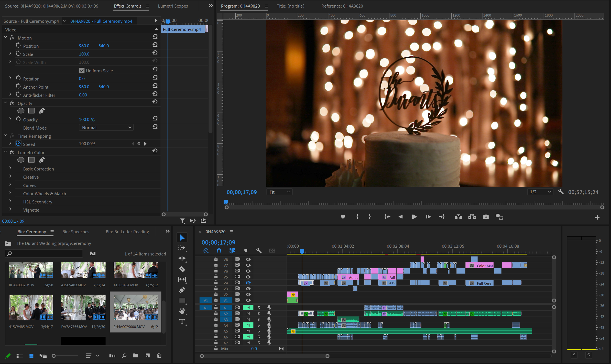
Task: Click the Export Frame camera icon
Action: pos(486,217)
